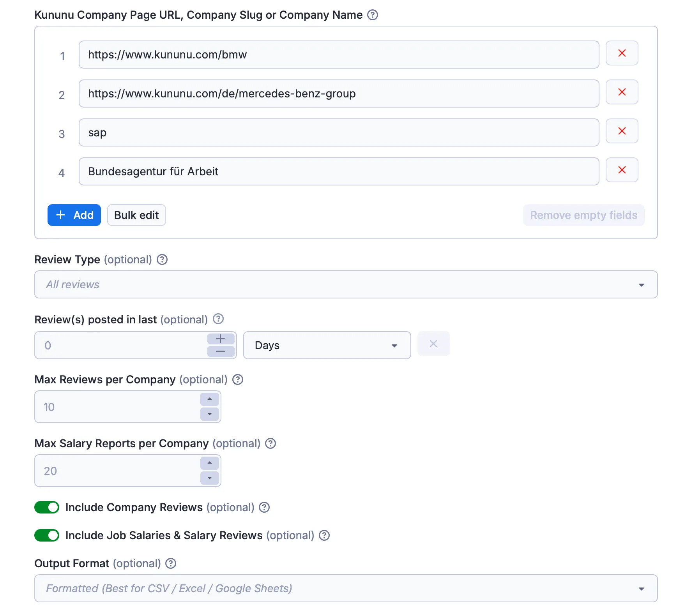Click Remove empty fields
Image resolution: width=700 pixels, height=614 pixels.
[583, 215]
